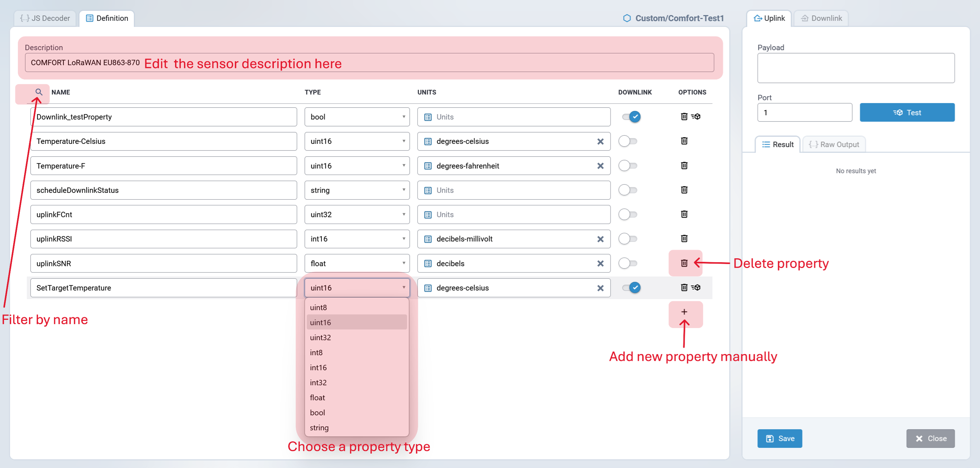Click the filter by name search icon
Viewport: 980px width, 468px height.
pyautogui.click(x=38, y=92)
